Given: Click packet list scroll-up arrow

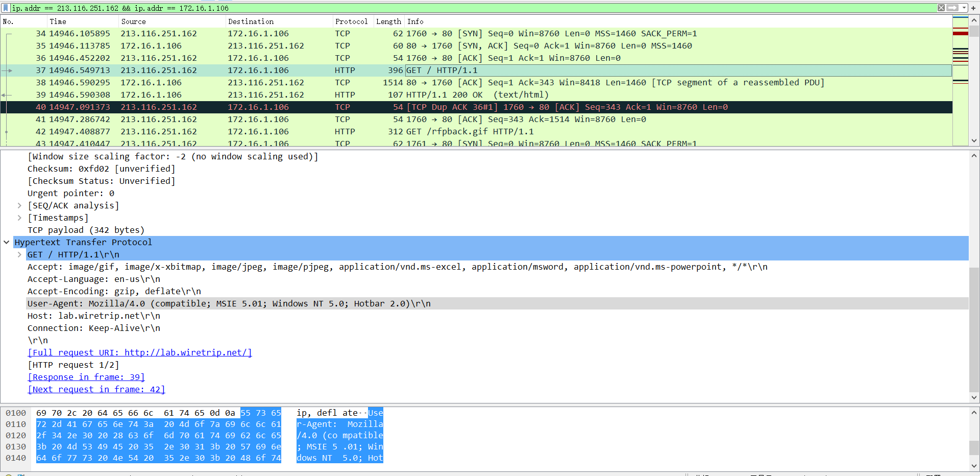Looking at the screenshot, I should pyautogui.click(x=974, y=21).
